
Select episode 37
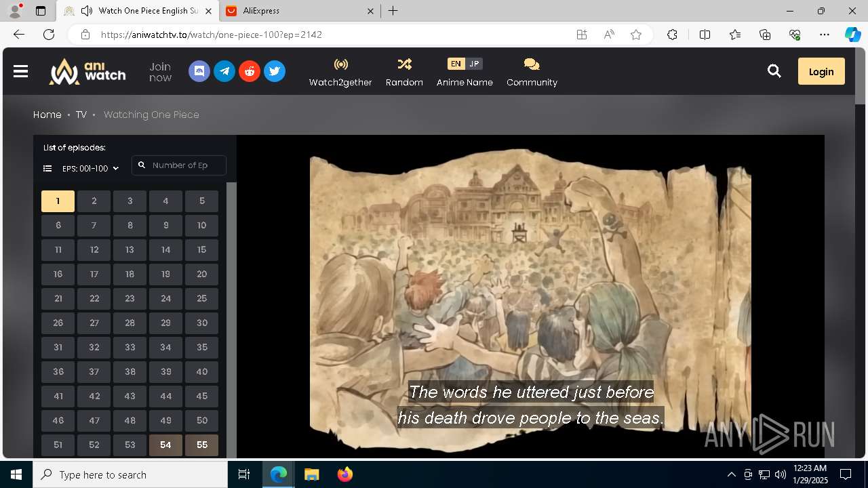click(94, 372)
